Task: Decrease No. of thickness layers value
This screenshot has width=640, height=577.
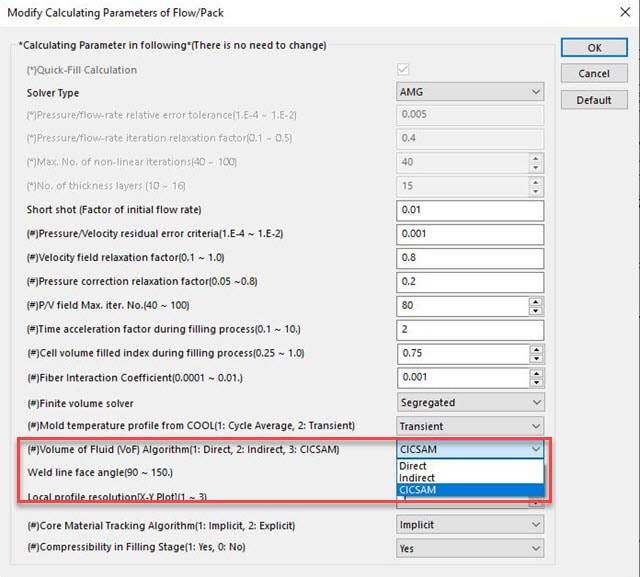Action: (536, 191)
